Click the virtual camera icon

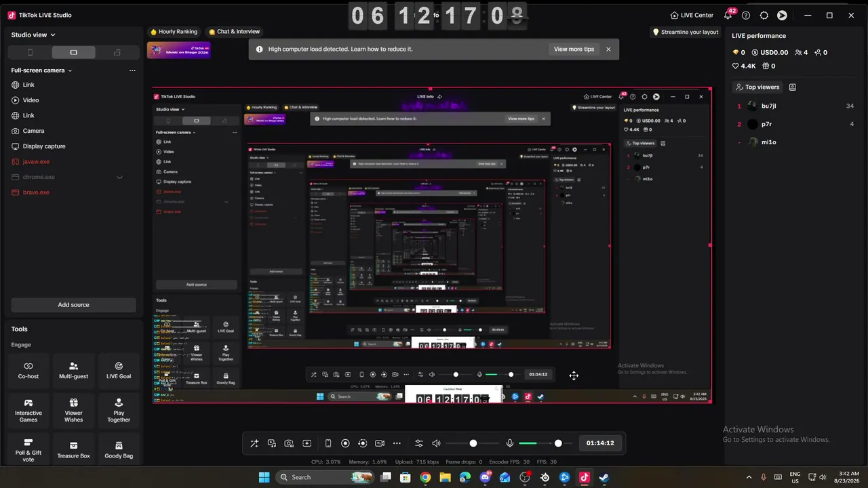coord(380,443)
